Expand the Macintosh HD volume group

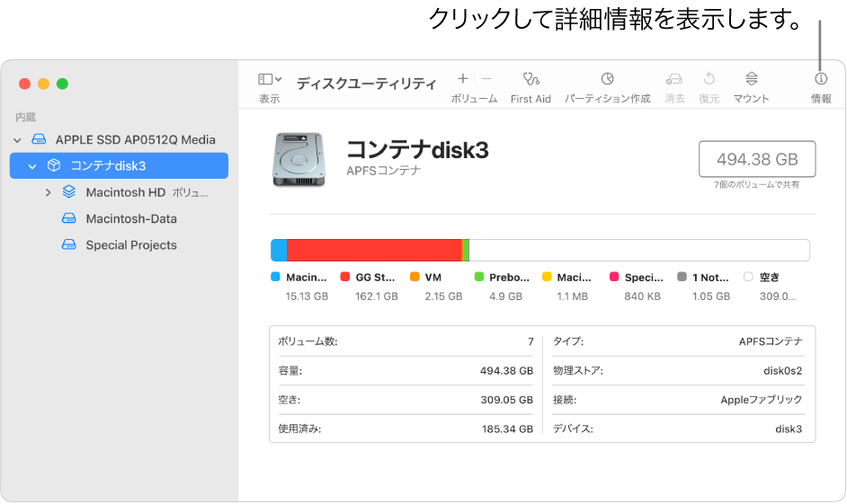[x=48, y=192]
